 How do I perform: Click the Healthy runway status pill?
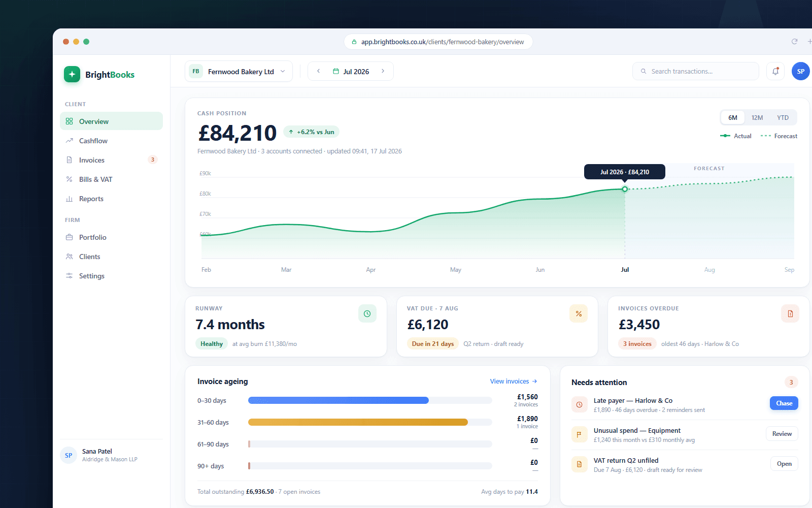tap(212, 344)
